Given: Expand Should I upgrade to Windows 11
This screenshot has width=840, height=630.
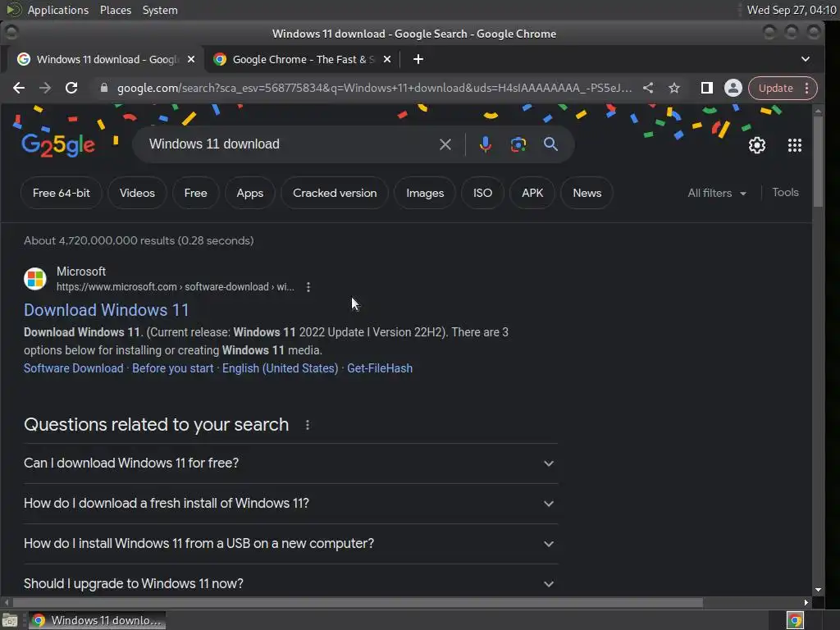Looking at the screenshot, I should [x=290, y=583].
